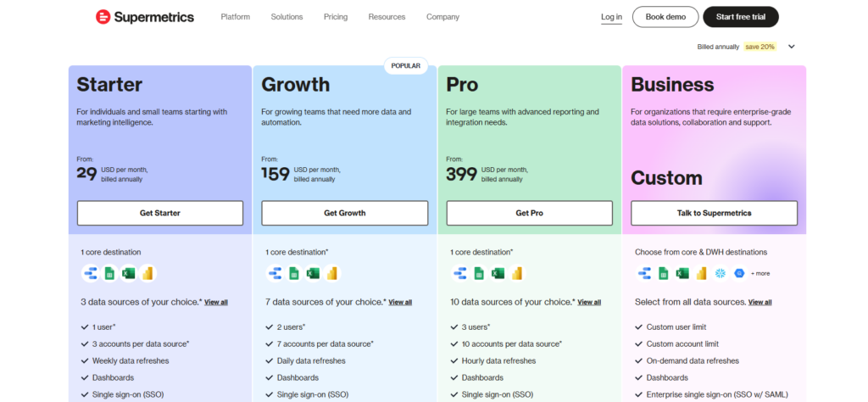Open View all link under Growth data sources
This screenshot has height=402, width=868.
click(401, 302)
